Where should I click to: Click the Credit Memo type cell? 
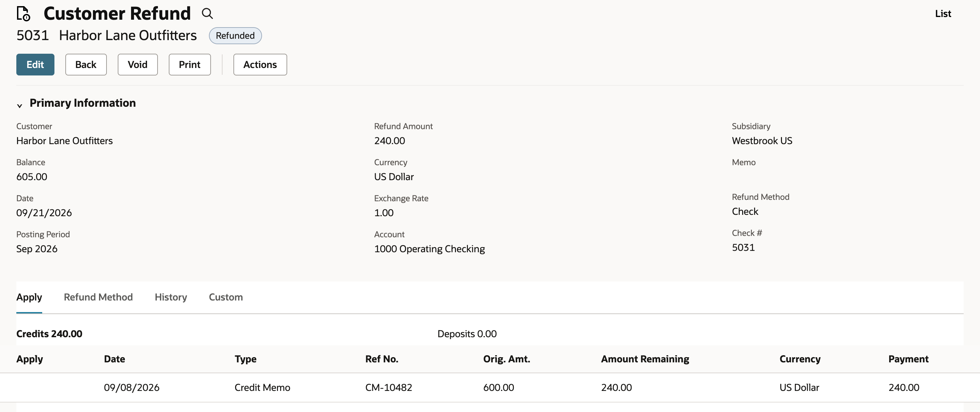coord(262,387)
